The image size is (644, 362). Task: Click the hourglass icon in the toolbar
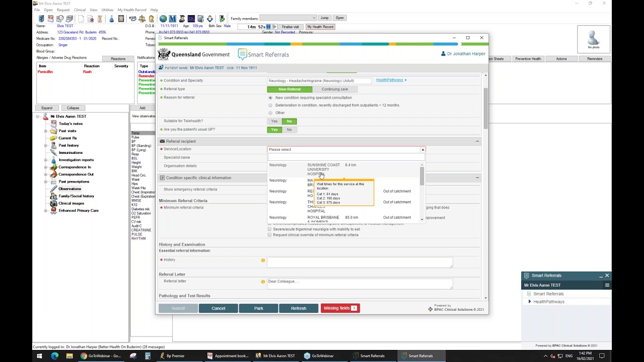tap(100, 19)
